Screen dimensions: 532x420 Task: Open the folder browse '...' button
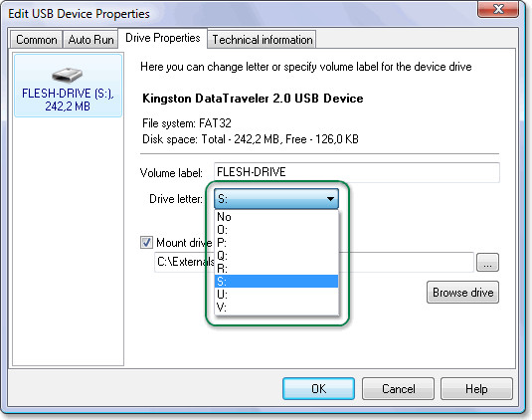[487, 262]
